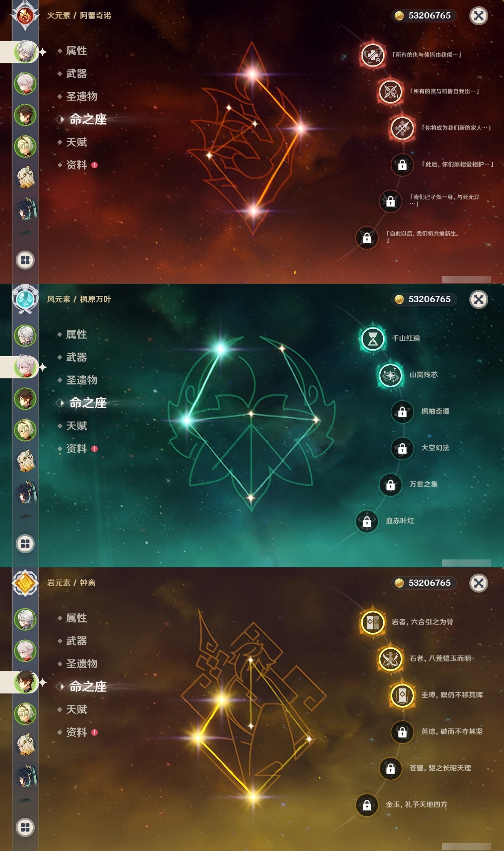This screenshot has width=504, height=851.
Task: Open the character grid button in Zhongli panel
Action: (25, 827)
